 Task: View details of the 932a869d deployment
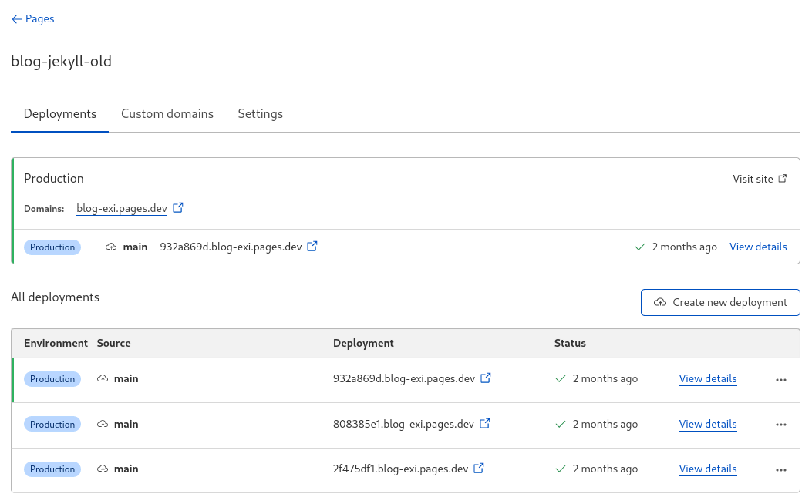pyautogui.click(x=707, y=378)
